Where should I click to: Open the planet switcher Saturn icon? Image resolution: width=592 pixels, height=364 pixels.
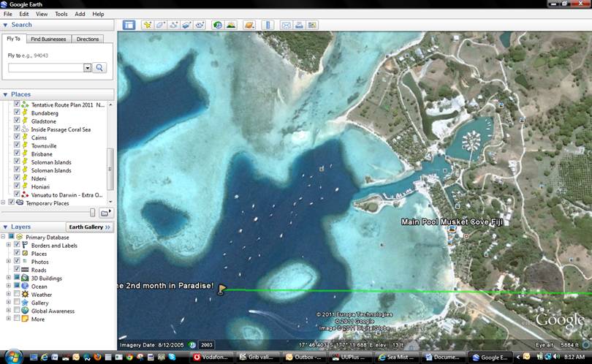[x=249, y=26]
